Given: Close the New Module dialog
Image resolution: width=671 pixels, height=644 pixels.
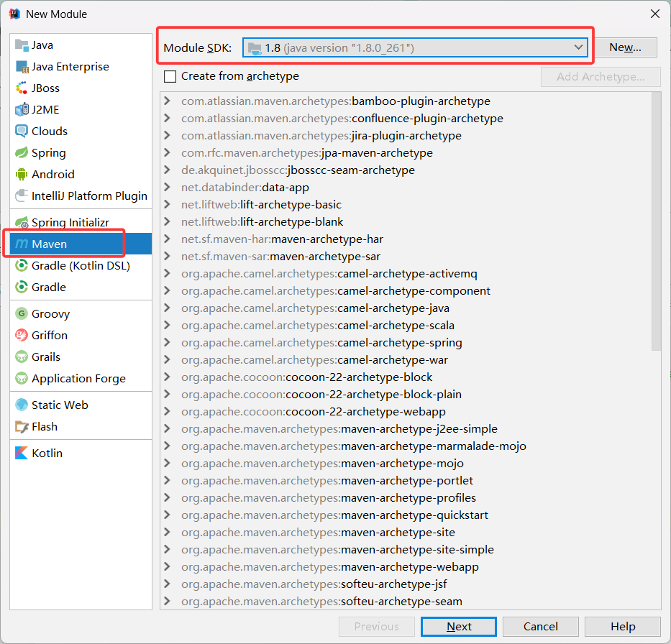Looking at the screenshot, I should click(x=654, y=14).
